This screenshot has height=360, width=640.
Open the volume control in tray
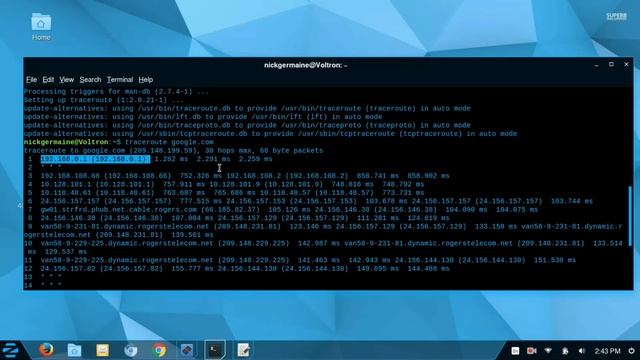click(582, 351)
